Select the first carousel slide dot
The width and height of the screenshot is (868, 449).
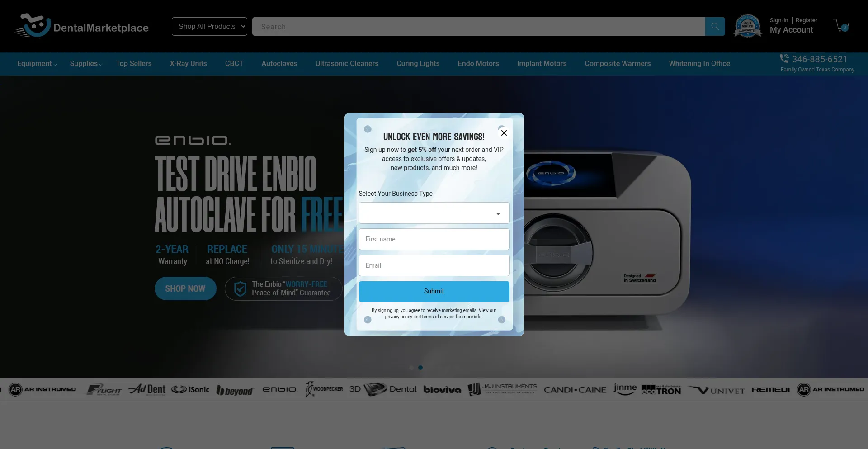(411, 368)
